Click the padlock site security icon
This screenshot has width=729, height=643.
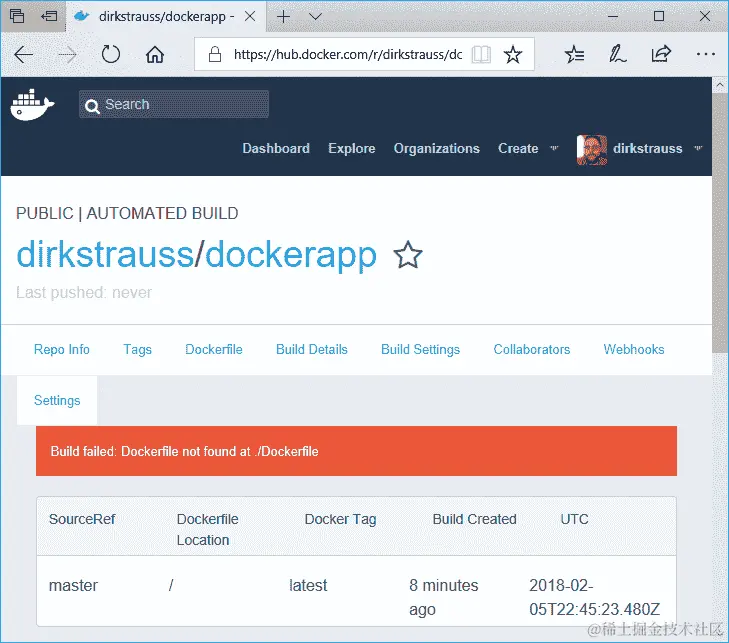(x=214, y=54)
